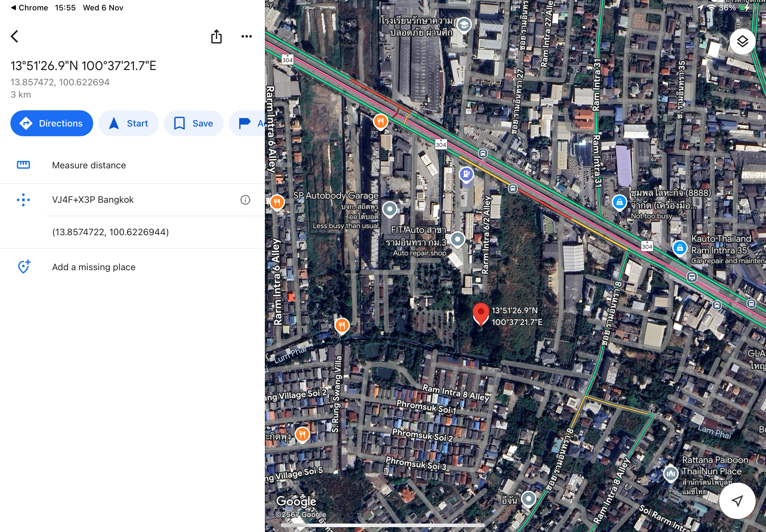Tap the Directions button
Image resolution: width=766 pixels, height=532 pixels.
pos(52,123)
